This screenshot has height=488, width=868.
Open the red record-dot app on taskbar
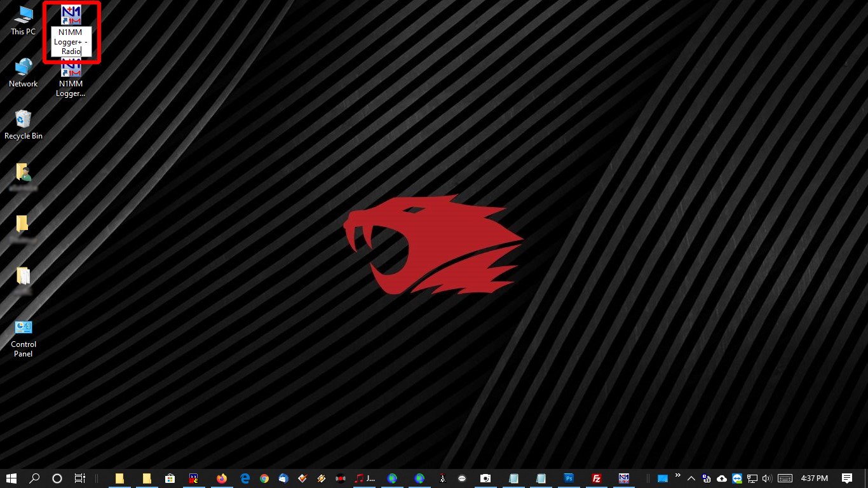[341, 478]
